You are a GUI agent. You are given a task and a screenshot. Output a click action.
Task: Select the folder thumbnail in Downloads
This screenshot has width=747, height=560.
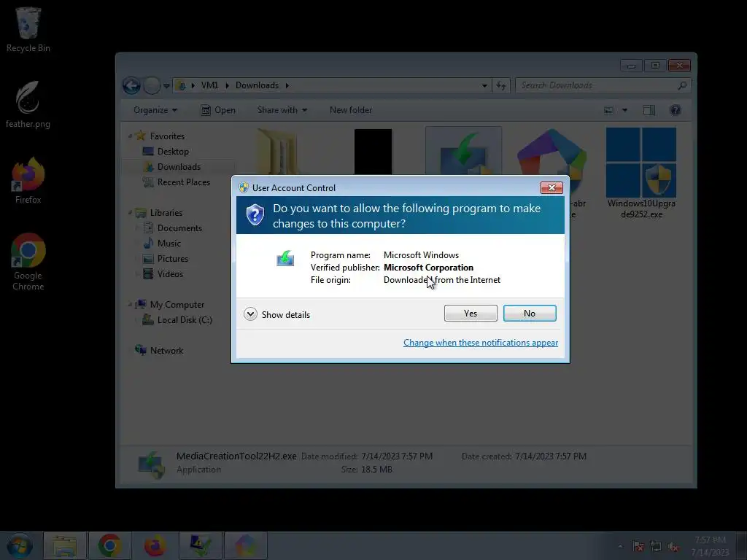279,152
